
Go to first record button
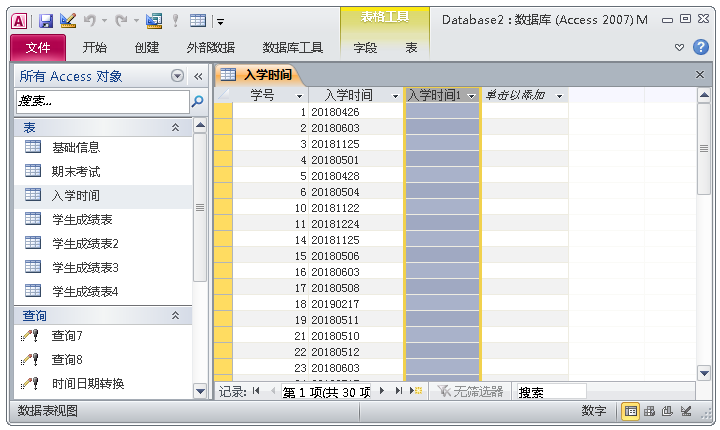click(x=256, y=391)
